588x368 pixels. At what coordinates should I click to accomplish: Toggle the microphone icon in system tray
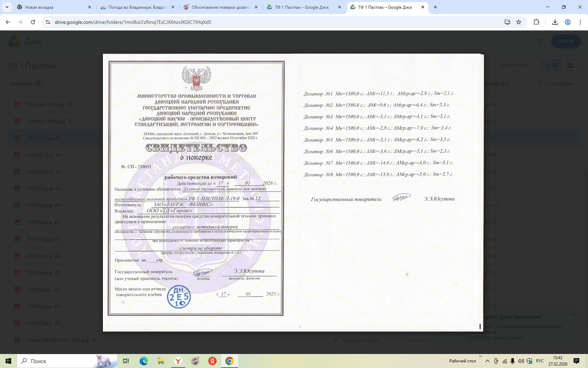(512, 361)
